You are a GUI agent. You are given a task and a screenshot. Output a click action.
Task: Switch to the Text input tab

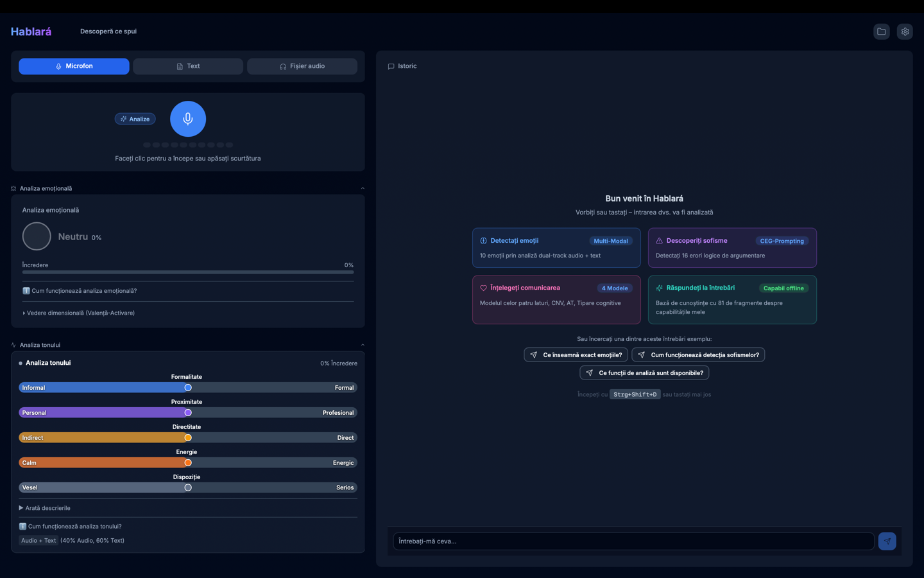[x=187, y=66]
